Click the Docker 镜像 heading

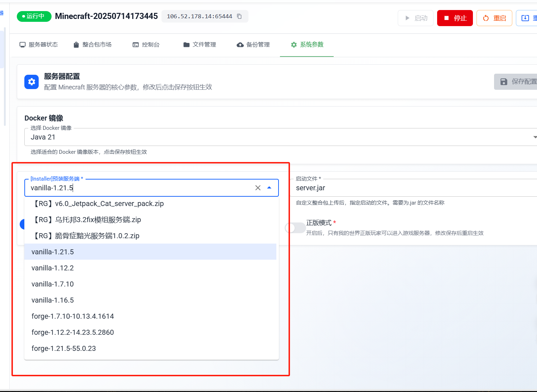click(x=44, y=118)
